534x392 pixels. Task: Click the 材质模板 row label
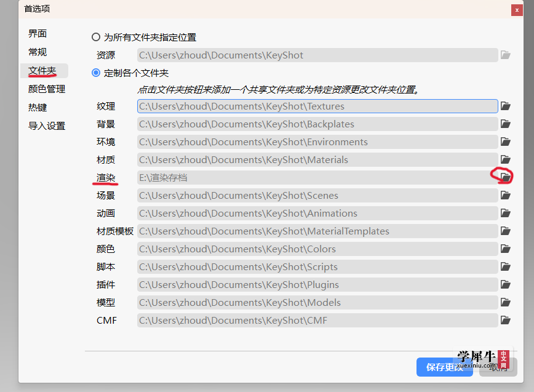point(115,231)
